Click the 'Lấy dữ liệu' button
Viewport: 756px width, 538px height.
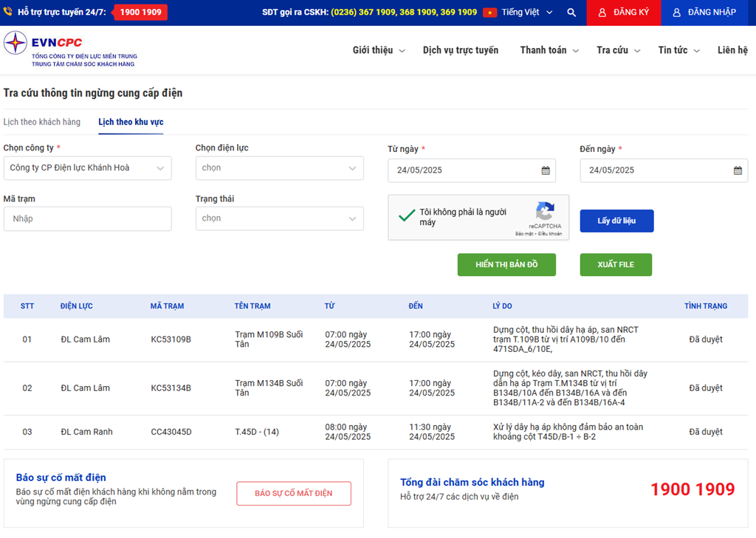pos(616,221)
